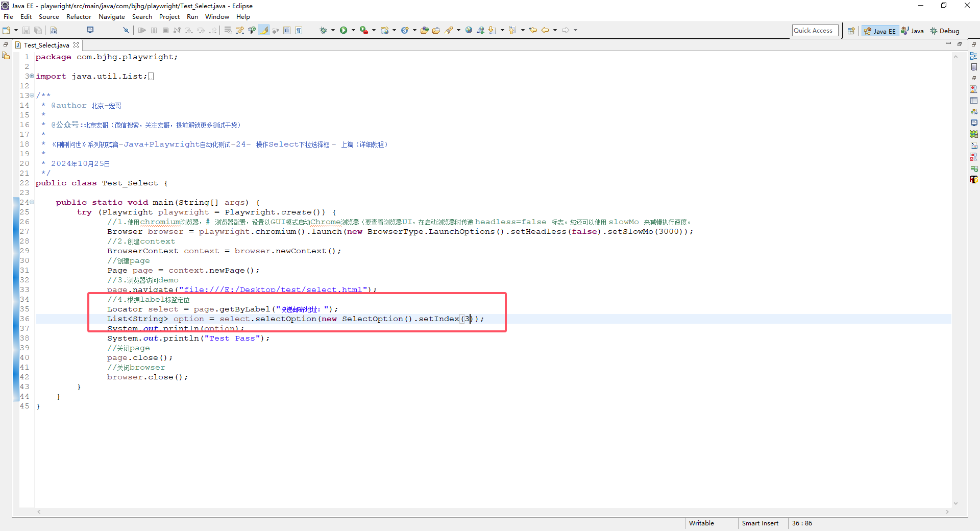This screenshot has height=531, width=980.
Task: Click the Run Last Tool coverage icon
Action: pos(363,31)
